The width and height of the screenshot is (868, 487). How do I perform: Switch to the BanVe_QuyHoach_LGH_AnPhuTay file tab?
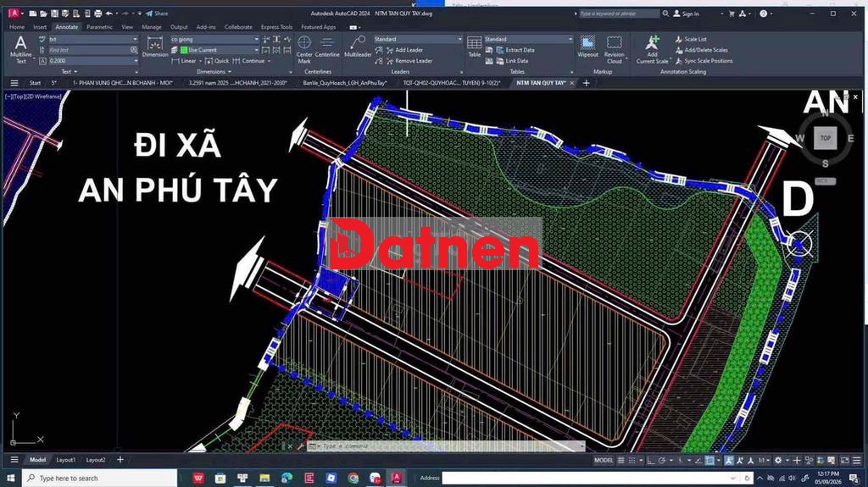point(344,82)
